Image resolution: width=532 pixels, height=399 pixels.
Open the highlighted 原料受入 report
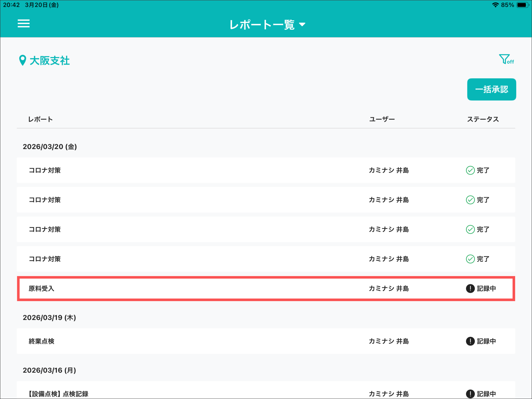42,289
